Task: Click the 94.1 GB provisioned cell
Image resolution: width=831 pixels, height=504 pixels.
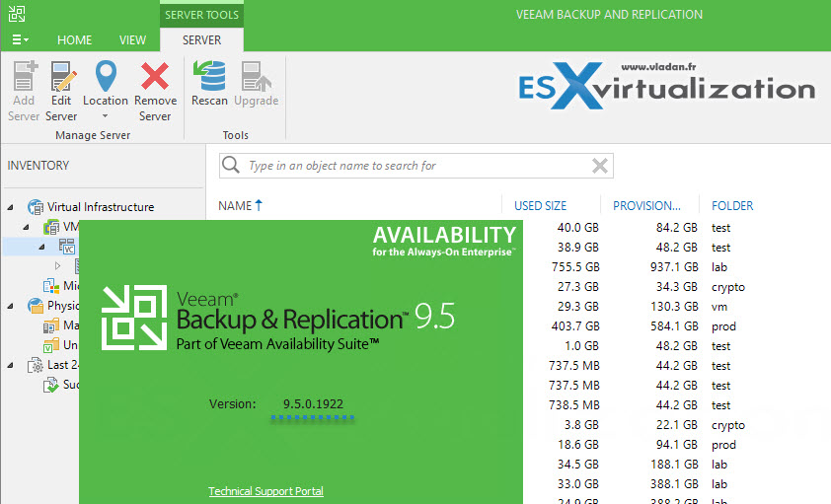Action: [677, 445]
